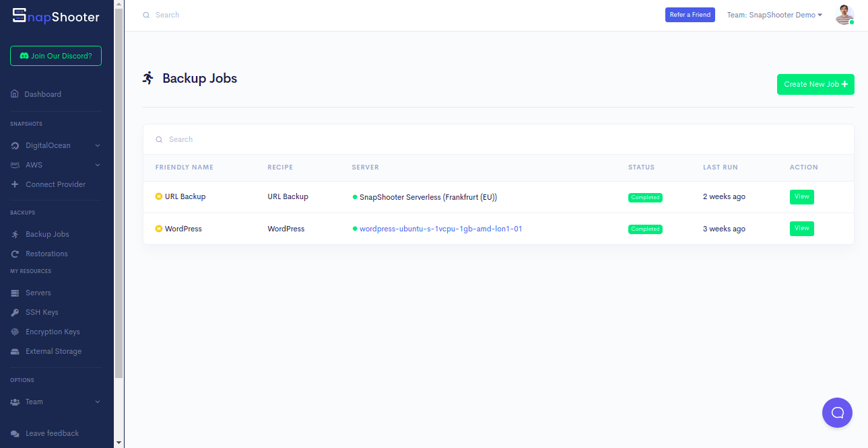Click the top search magnifier icon
This screenshot has width=868, height=448.
coord(146,15)
